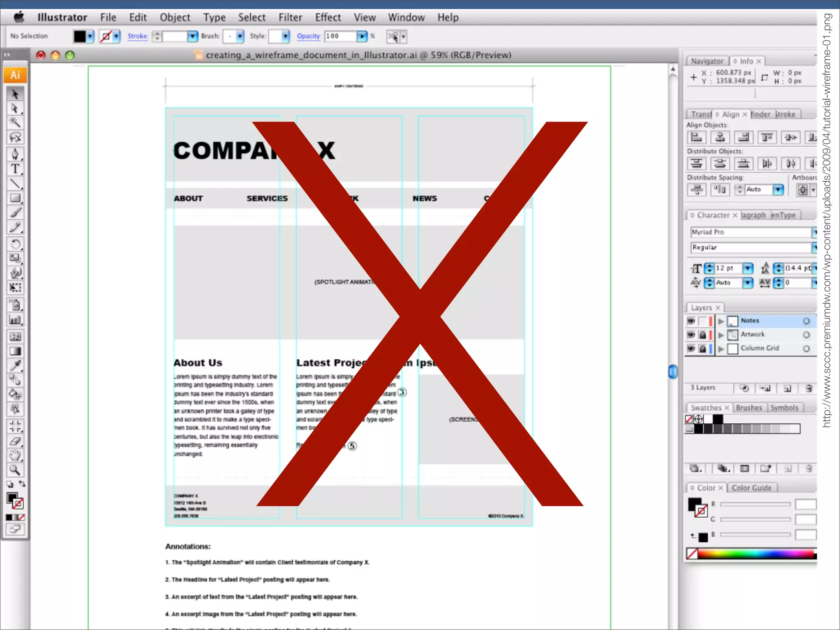Select the Scale tool

15,259
